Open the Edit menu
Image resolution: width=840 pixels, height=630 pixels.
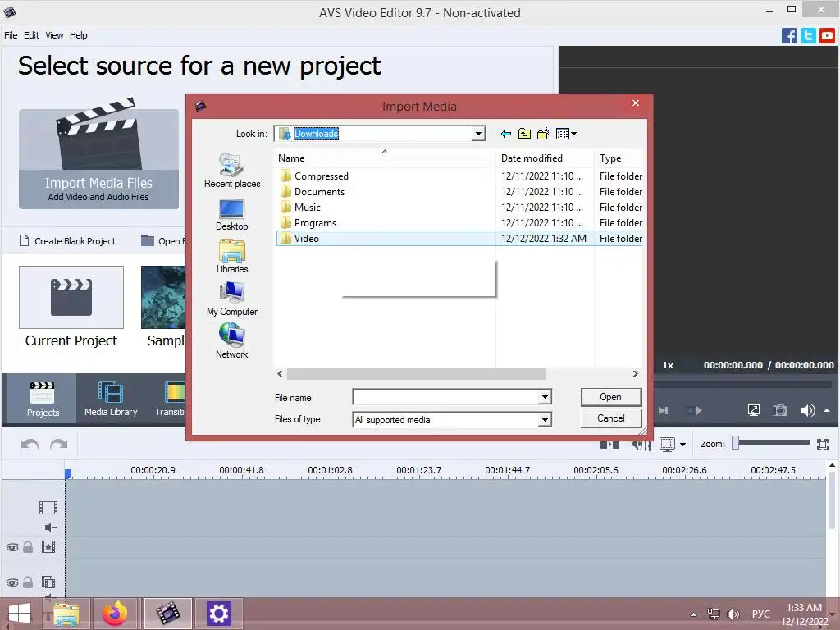tap(31, 35)
